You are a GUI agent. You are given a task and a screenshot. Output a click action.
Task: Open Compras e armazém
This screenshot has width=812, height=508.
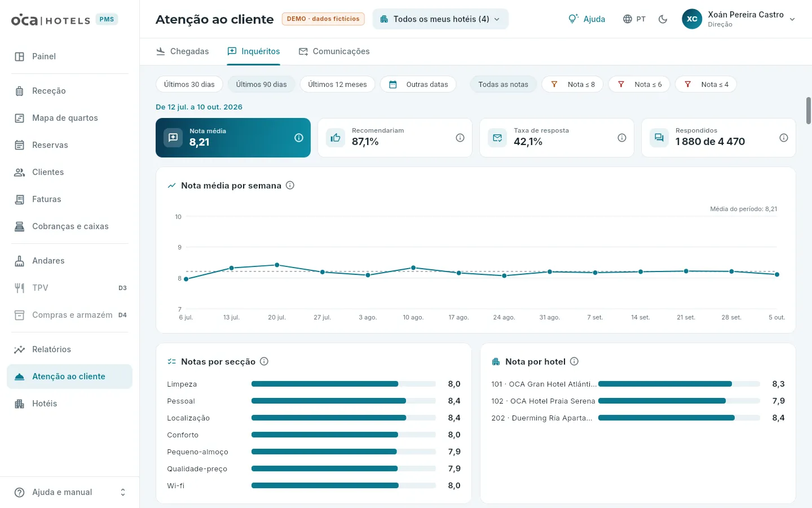[69, 315]
